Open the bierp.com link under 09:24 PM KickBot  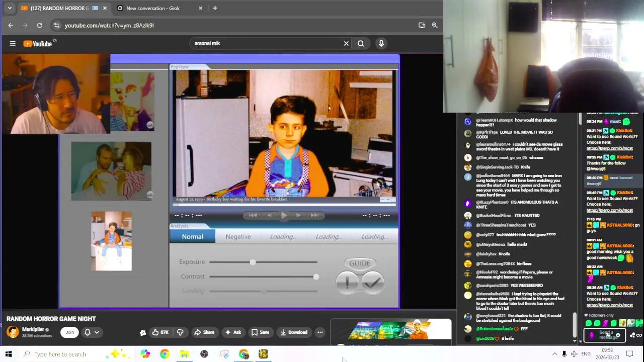click(609, 148)
